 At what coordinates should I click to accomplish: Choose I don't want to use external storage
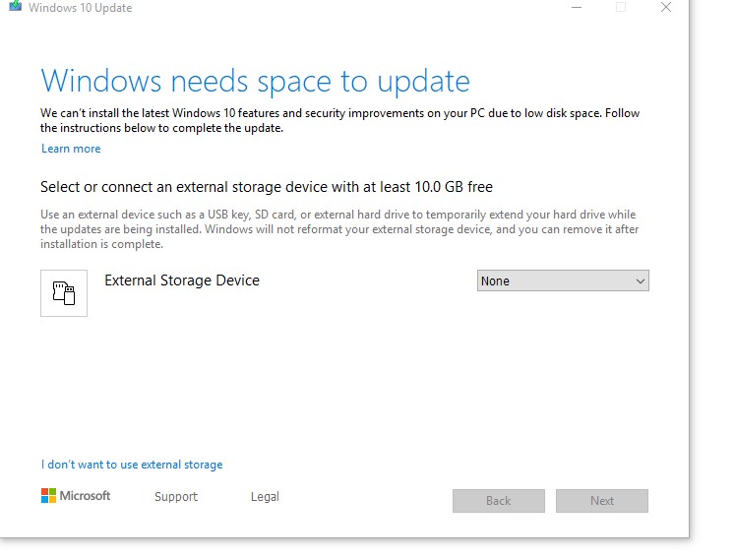132,465
